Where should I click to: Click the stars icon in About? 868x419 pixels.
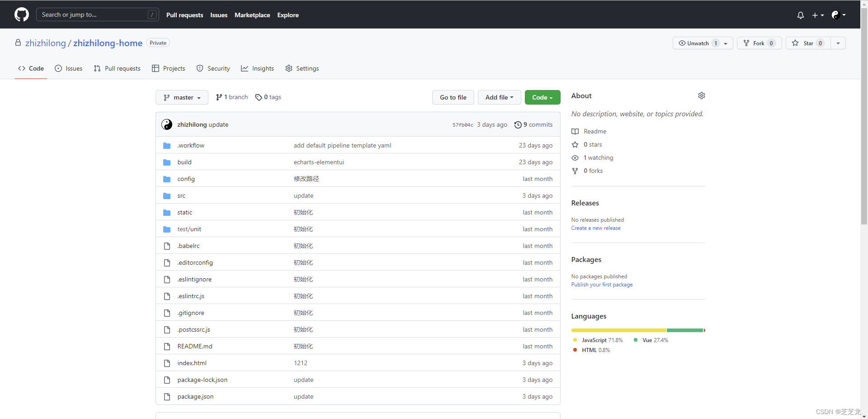pyautogui.click(x=575, y=145)
